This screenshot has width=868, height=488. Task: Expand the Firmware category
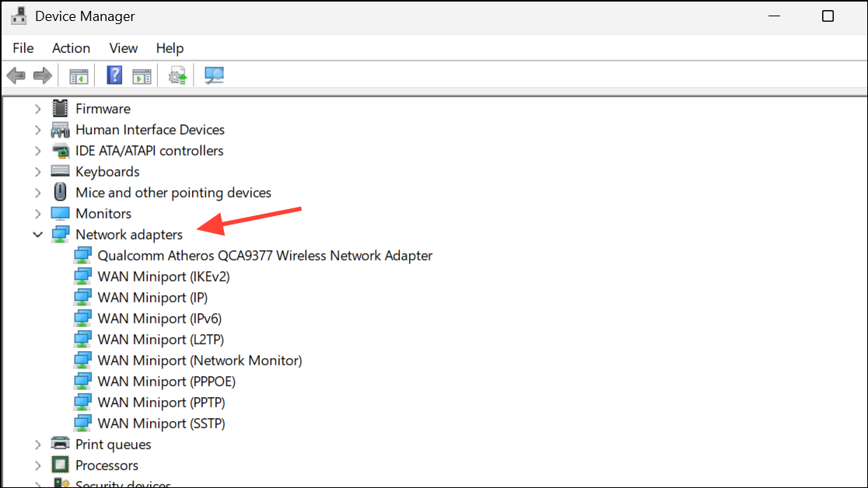[37, 108]
